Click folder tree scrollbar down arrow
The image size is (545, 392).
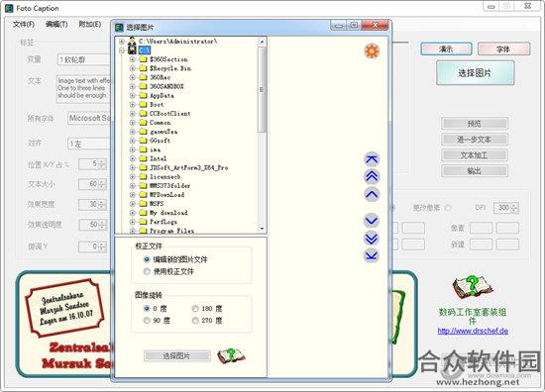pyautogui.click(x=262, y=229)
